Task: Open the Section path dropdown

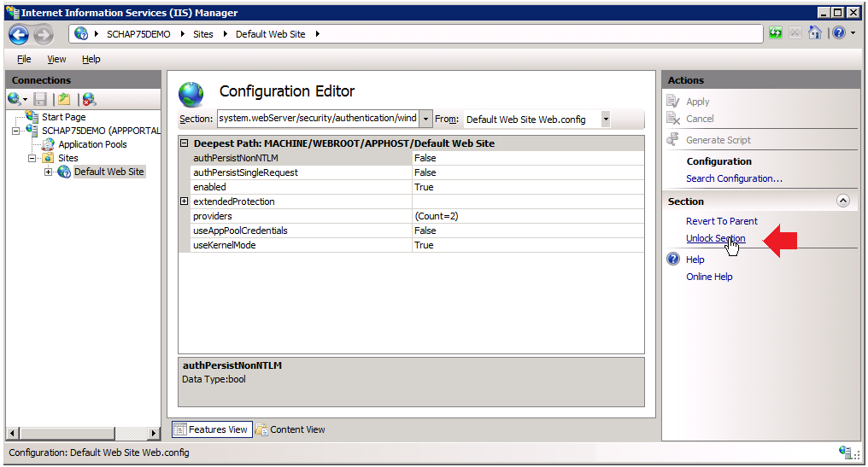Action: 425,119
